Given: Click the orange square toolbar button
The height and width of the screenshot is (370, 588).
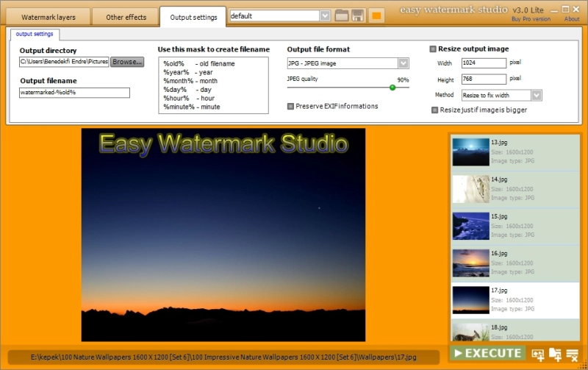Looking at the screenshot, I should 376,15.
